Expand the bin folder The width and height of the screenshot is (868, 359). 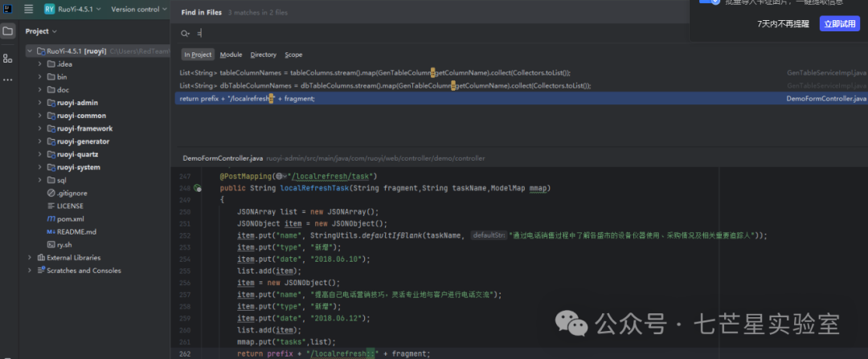[40, 77]
